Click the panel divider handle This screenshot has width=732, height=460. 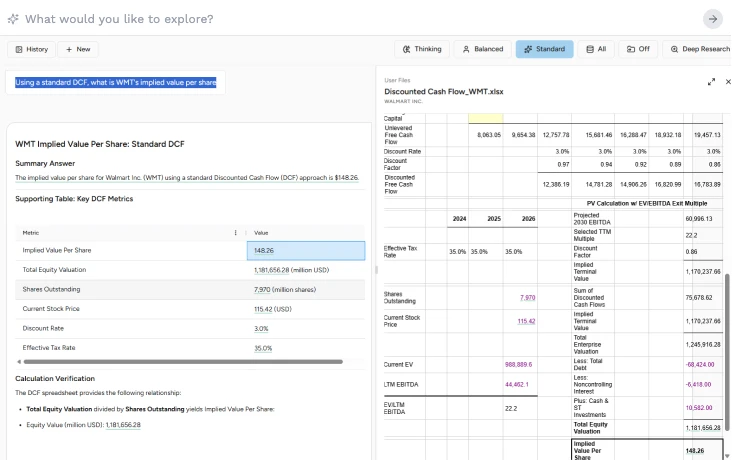tap(376, 269)
